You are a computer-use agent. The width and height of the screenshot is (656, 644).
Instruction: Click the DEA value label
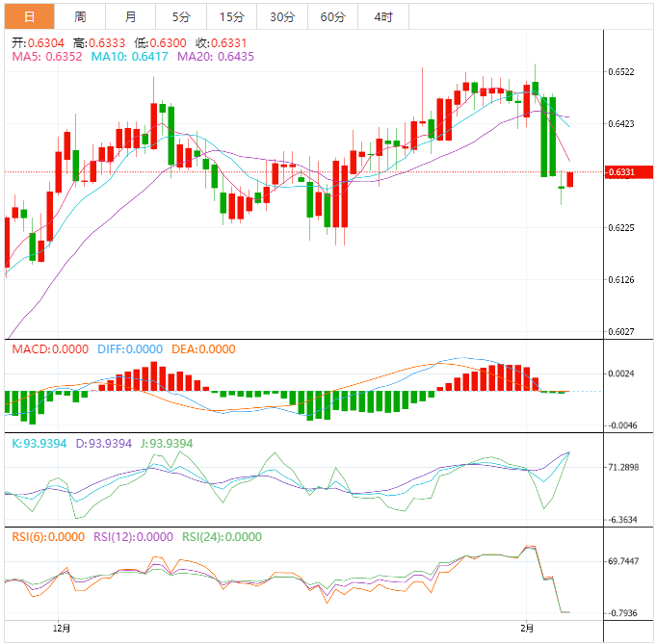[x=203, y=349]
